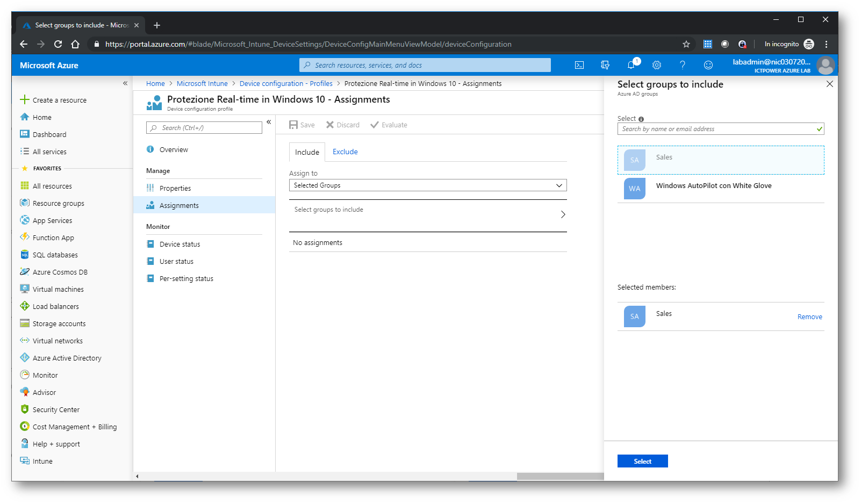Close the 'Select groups to include' browser tab
Screen dimensions: 861x504
[137, 25]
